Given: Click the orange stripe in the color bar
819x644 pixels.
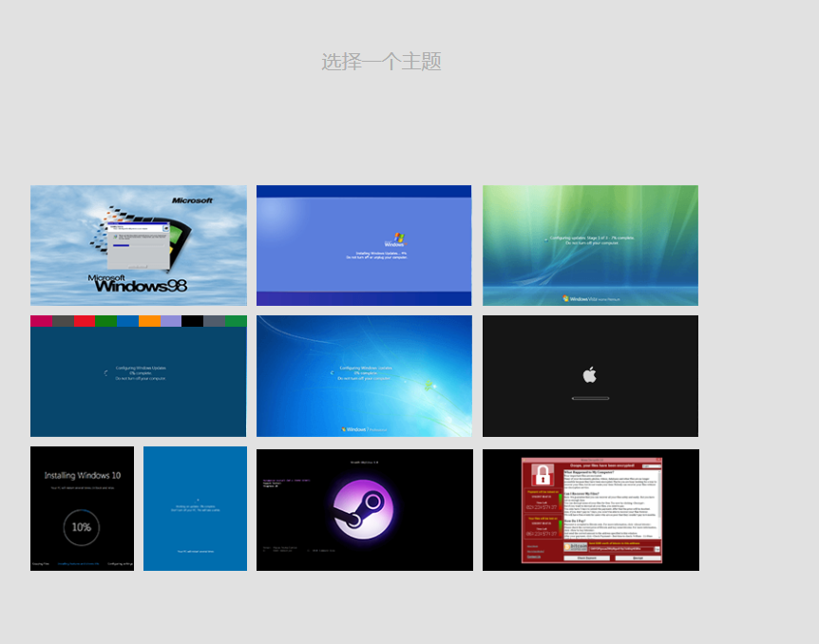Looking at the screenshot, I should coord(149,321).
